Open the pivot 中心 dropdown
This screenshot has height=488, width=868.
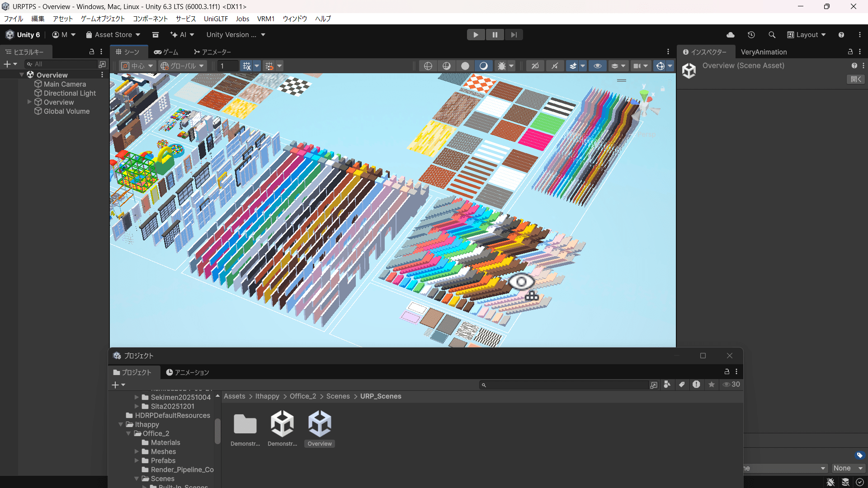pos(138,66)
